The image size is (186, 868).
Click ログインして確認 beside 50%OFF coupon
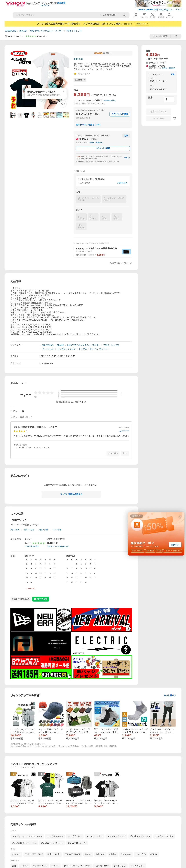(120, 114)
